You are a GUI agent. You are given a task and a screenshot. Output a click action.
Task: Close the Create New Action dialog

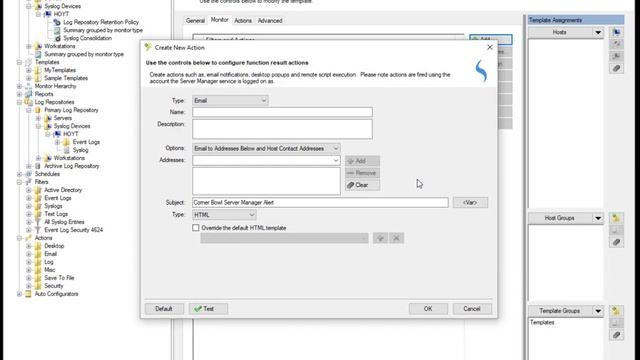pyautogui.click(x=490, y=47)
